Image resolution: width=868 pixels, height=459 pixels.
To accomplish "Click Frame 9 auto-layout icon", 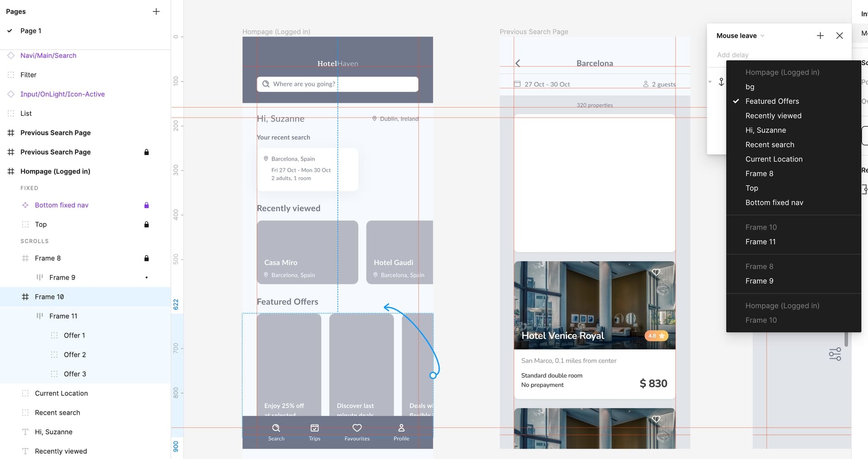I will click(40, 278).
